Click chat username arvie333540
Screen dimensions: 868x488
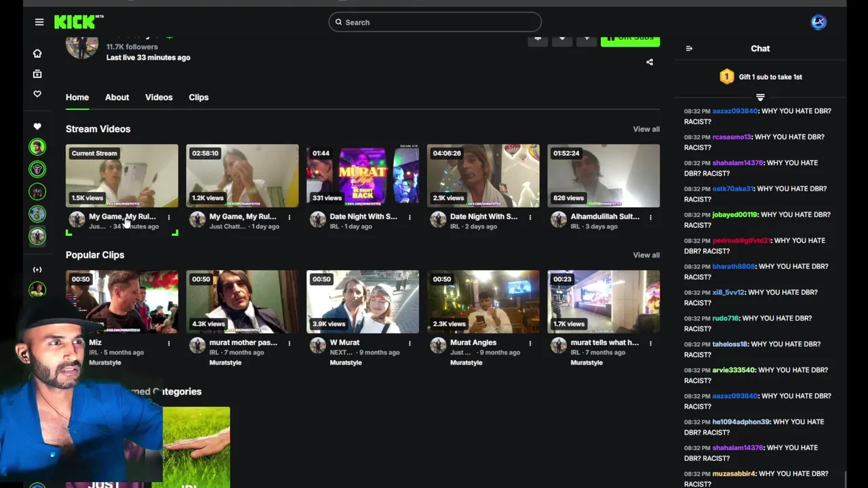click(x=734, y=370)
